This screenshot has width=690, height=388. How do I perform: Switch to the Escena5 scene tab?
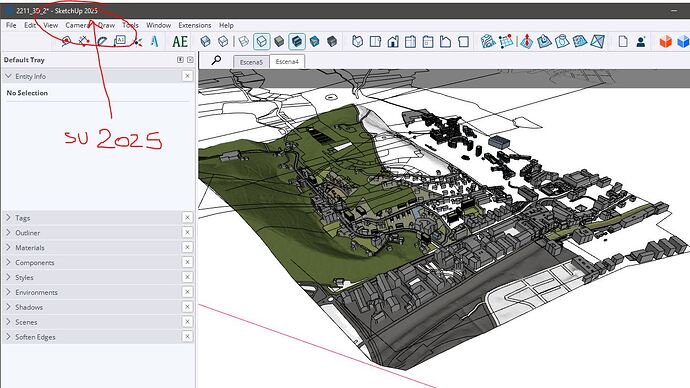point(251,62)
